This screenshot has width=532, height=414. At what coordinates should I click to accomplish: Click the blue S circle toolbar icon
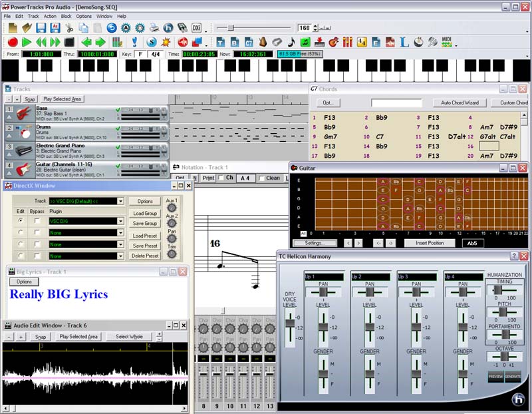pos(152,43)
